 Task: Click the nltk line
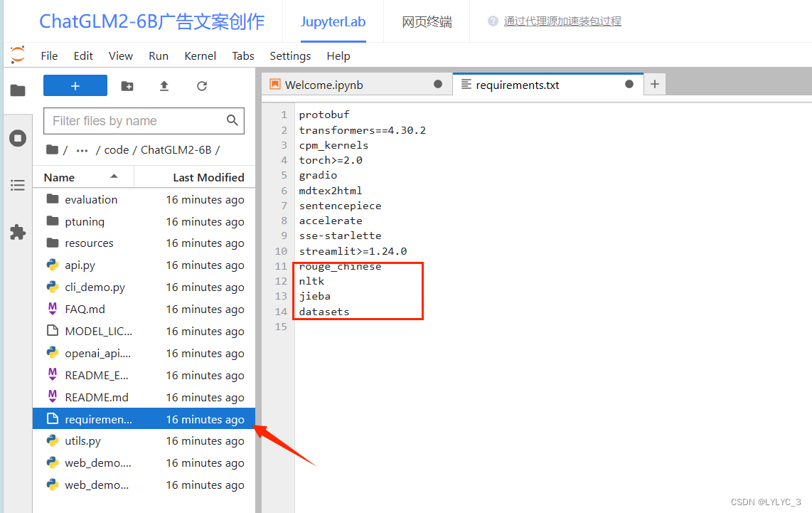tap(311, 281)
